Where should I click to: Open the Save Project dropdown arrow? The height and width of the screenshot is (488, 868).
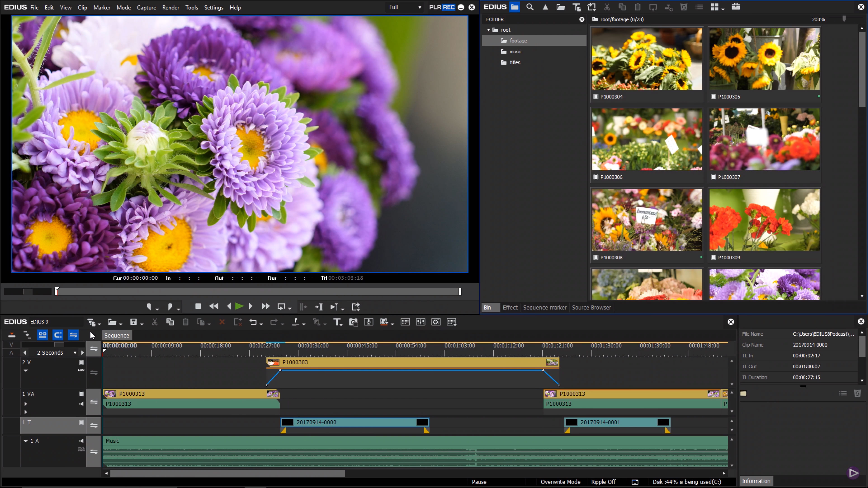[142, 324]
